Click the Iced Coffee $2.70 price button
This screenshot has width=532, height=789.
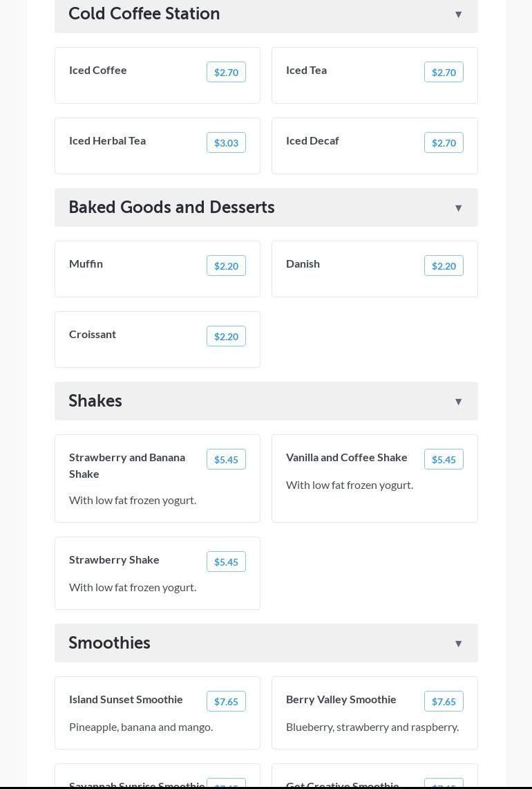[226, 72]
